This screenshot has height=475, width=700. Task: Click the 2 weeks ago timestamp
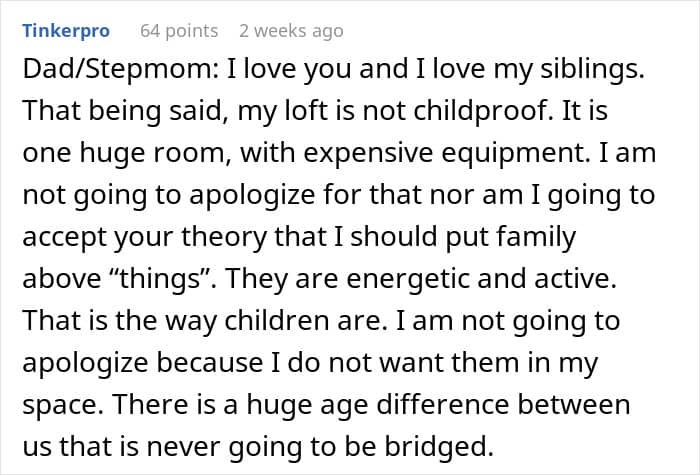[x=291, y=31]
